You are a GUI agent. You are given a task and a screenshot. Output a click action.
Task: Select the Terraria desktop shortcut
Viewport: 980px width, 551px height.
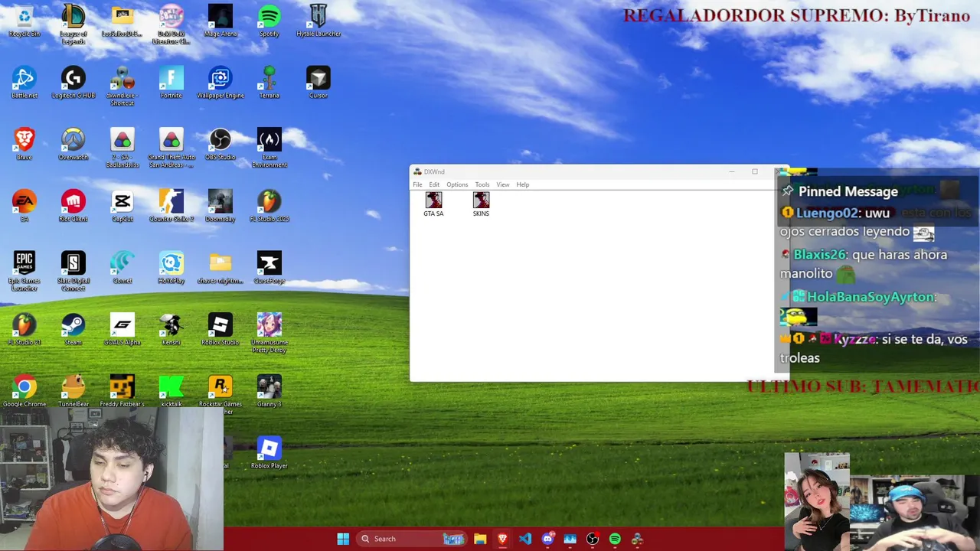[x=269, y=83]
